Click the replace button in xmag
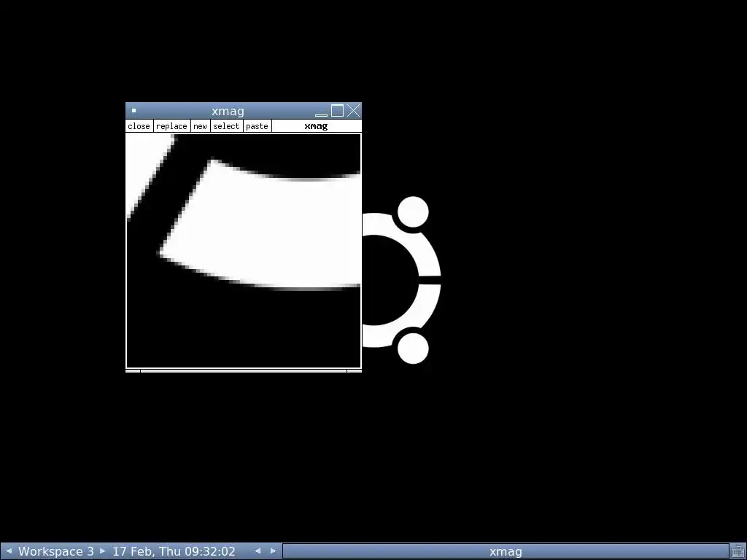This screenshot has height=560, width=747. pos(171,126)
